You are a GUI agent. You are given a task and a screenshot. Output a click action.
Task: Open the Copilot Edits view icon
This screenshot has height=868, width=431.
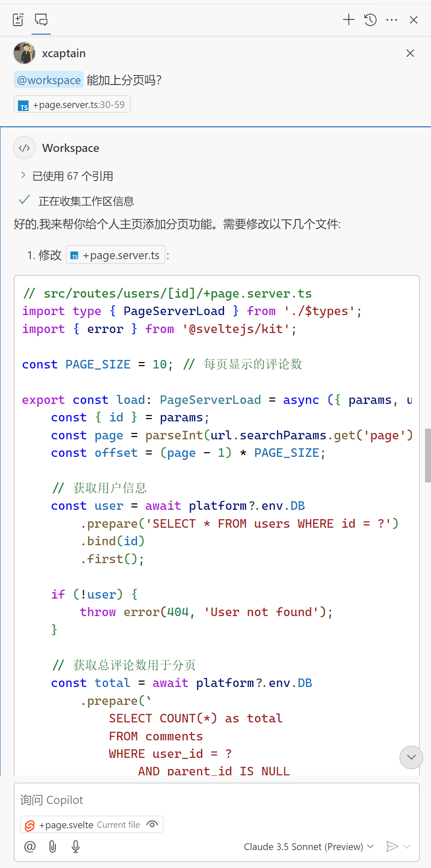(18, 20)
